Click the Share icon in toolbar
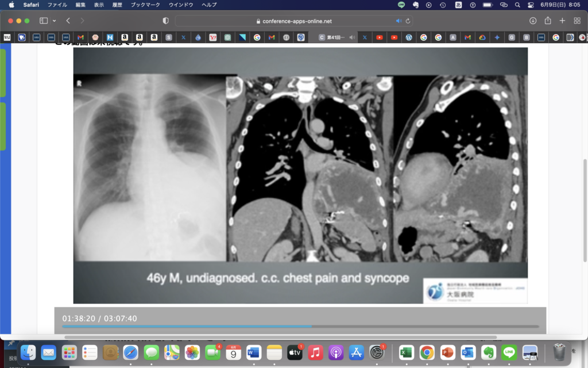This screenshot has width=588, height=368. tap(548, 21)
